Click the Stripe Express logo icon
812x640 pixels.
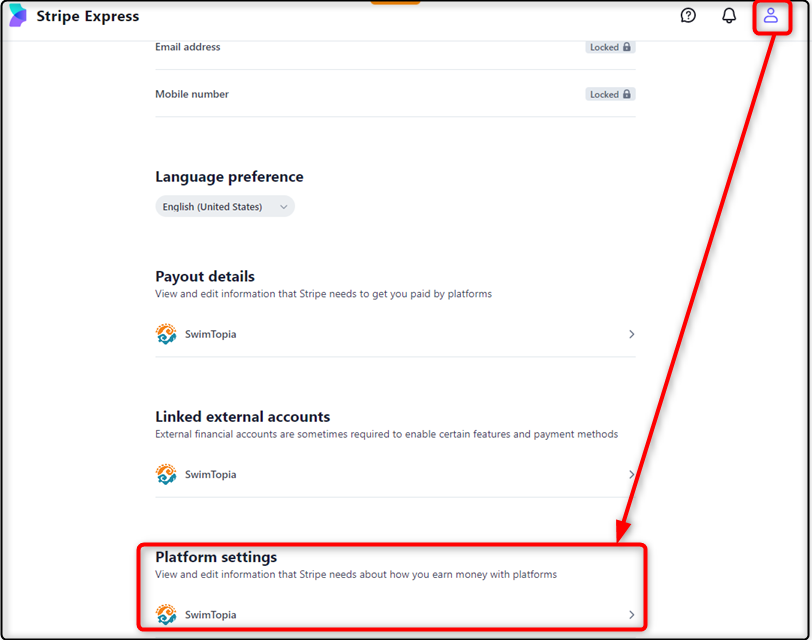[18, 15]
